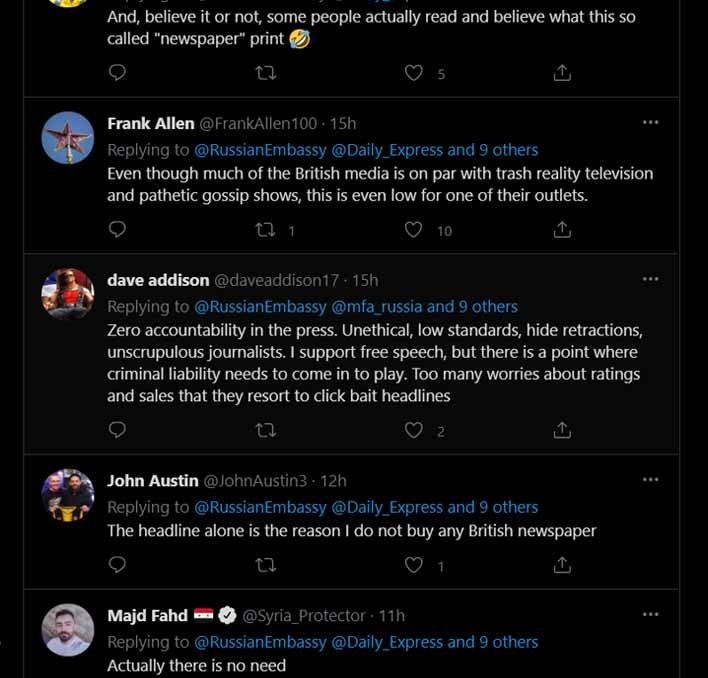Share Frank Allen's tweet

[562, 230]
